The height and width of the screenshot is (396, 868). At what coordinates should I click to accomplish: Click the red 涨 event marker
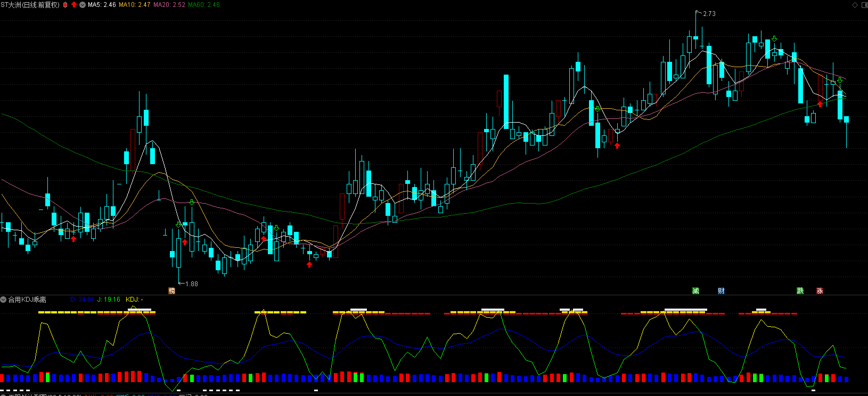click(820, 290)
